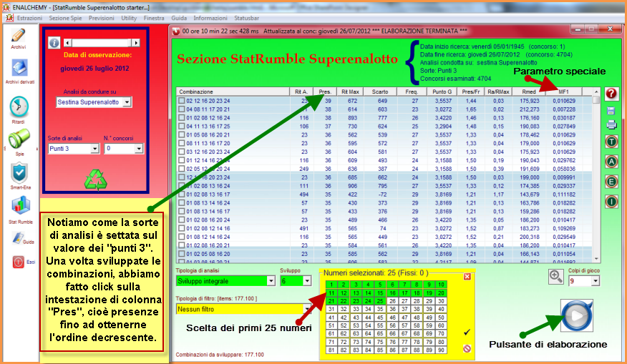627x364 pixels.
Task: Tick checkbox for combination 01 02 08 13 16 17
Action: tap(182, 195)
